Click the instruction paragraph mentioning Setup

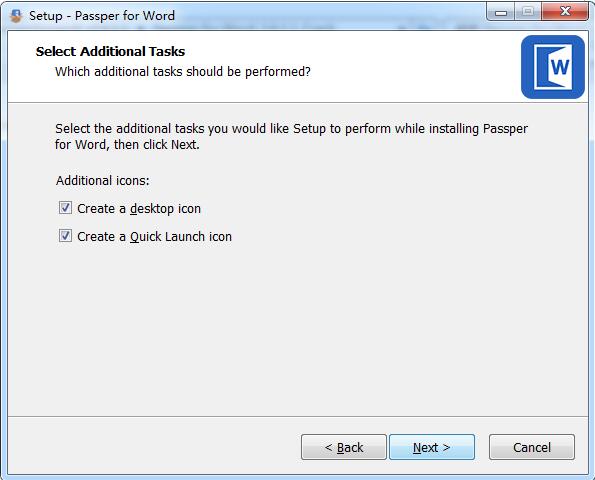coord(291,137)
